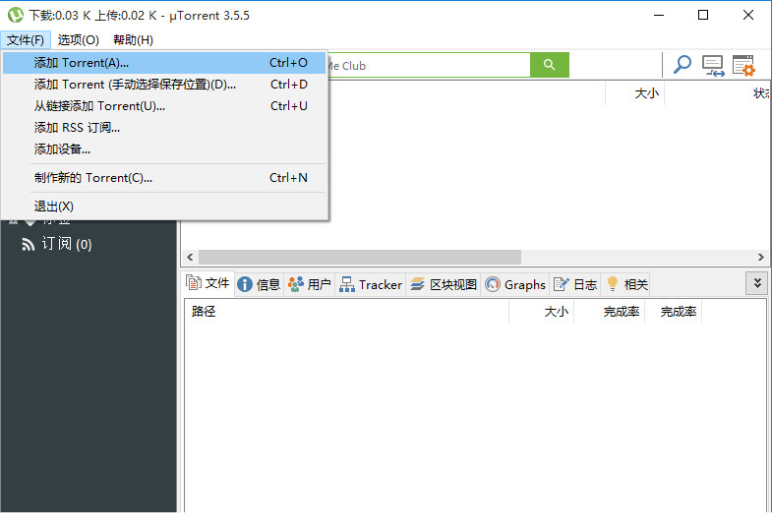This screenshot has width=772, height=532.
Task: Choose 添加 RSS 订阅... from the menu
Action: [164, 128]
